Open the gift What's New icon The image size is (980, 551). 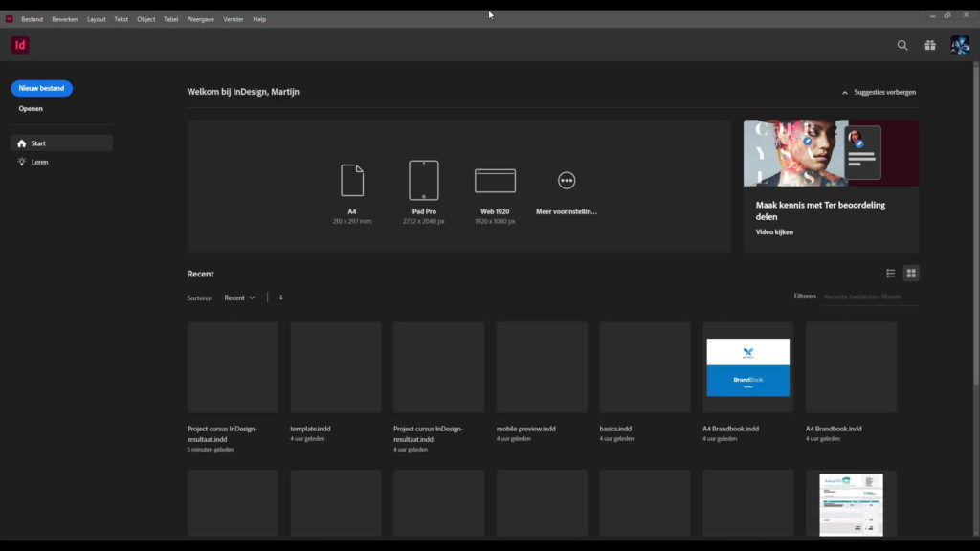click(930, 45)
